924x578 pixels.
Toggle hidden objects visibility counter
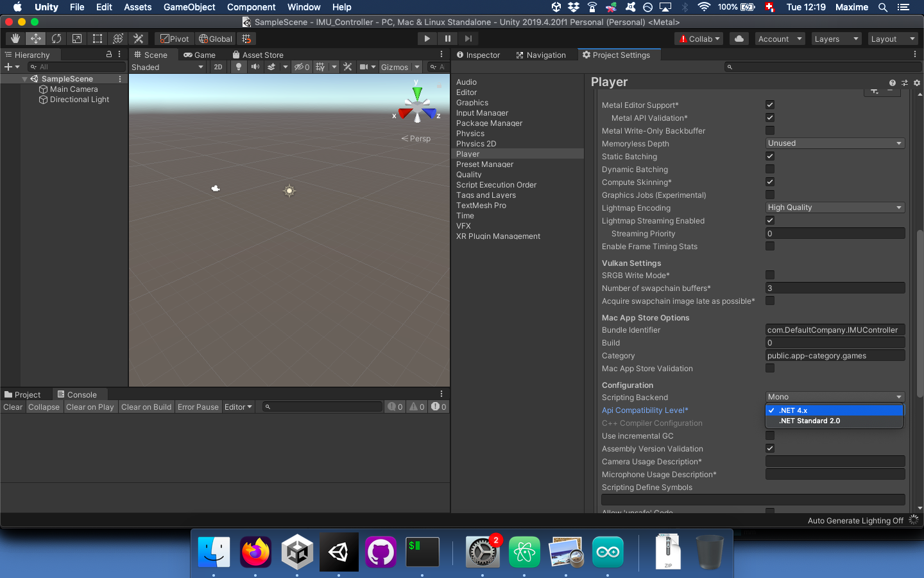point(302,67)
